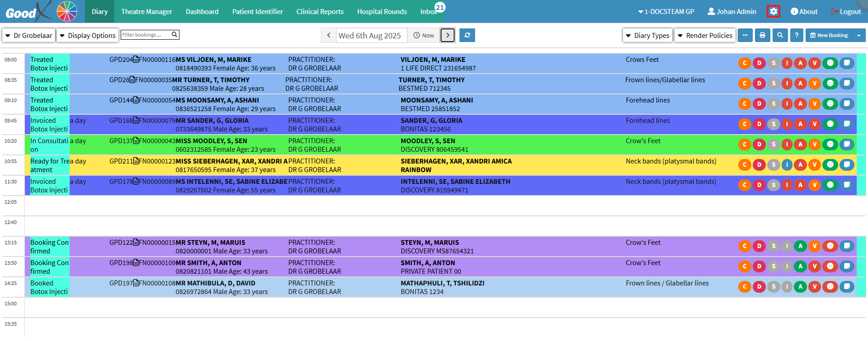Refresh the diary view

[467, 35]
